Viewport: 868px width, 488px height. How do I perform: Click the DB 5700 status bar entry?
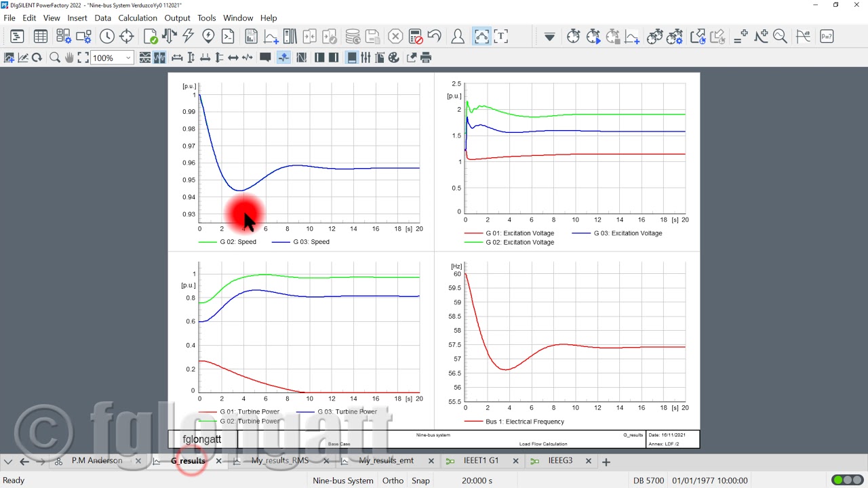(649, 481)
